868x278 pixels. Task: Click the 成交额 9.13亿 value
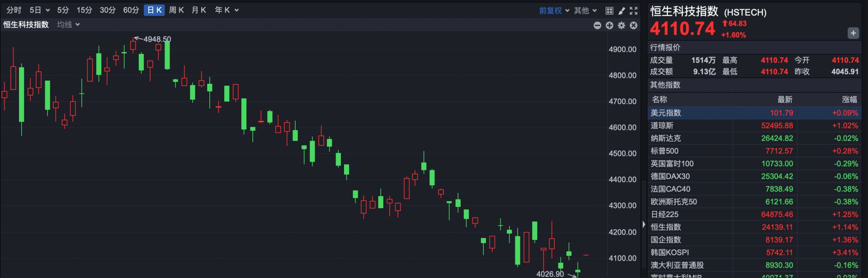[704, 72]
